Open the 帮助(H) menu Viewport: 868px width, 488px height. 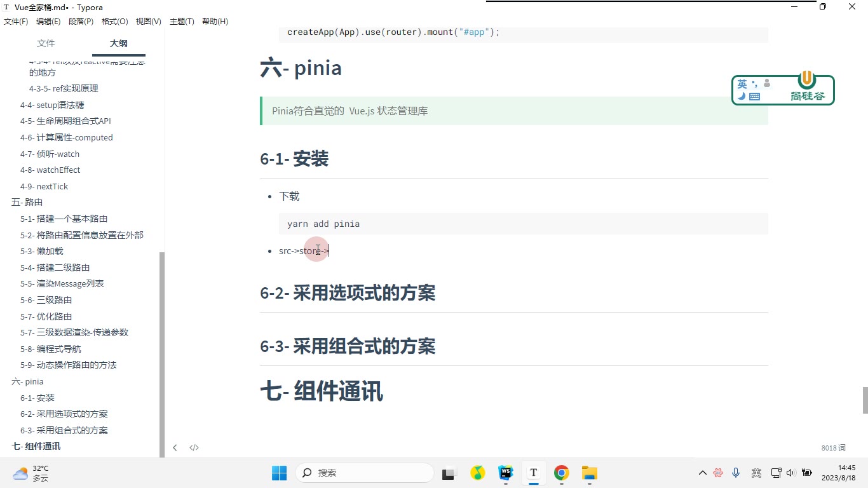[215, 22]
